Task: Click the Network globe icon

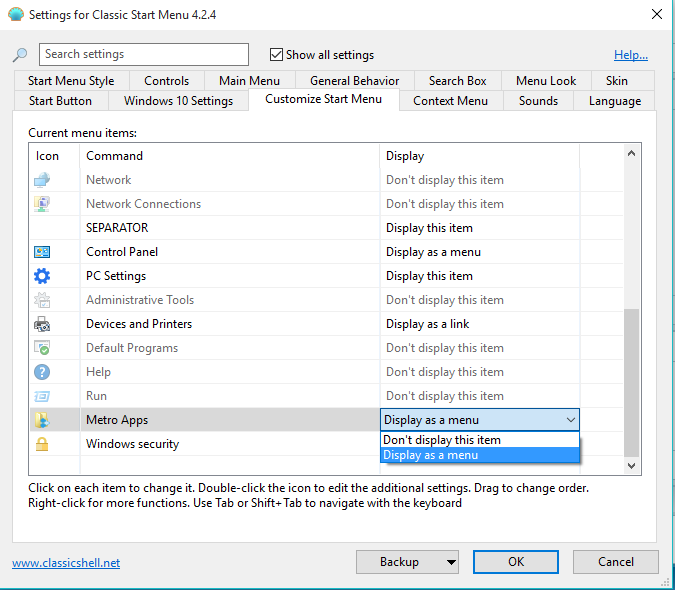Action: 42,180
